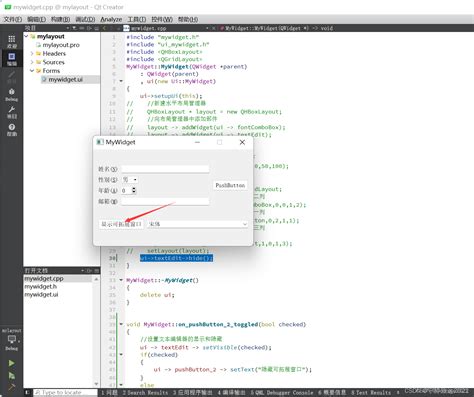Select the mylayout kit monitor icon
This screenshot has width=474, height=397.
pos(12,340)
